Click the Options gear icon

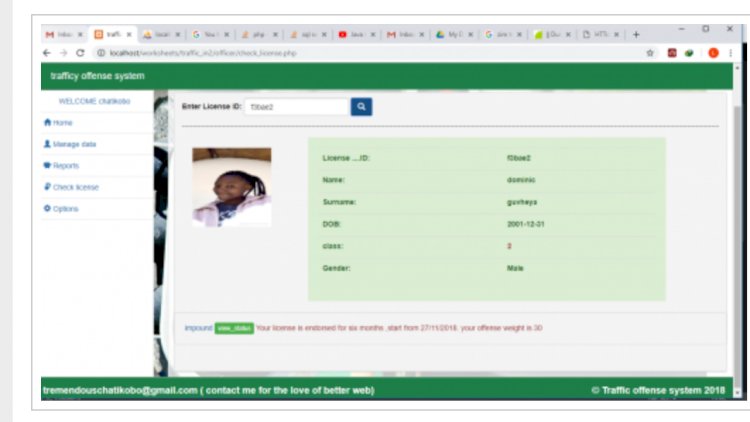click(47, 209)
